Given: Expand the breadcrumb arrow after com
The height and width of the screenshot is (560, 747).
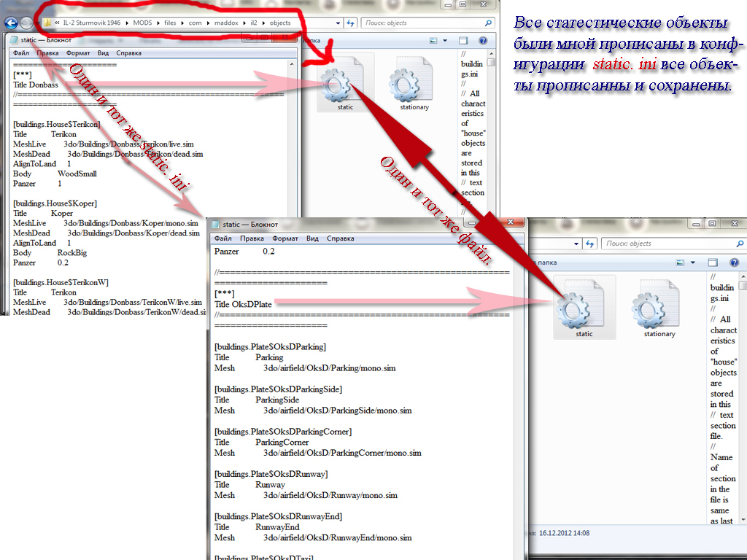Looking at the screenshot, I should point(208,23).
